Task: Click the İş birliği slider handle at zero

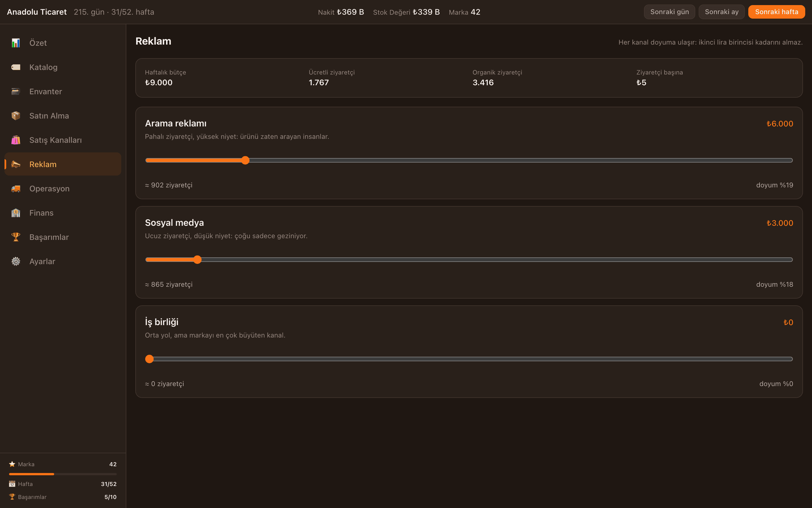Action: point(149,359)
